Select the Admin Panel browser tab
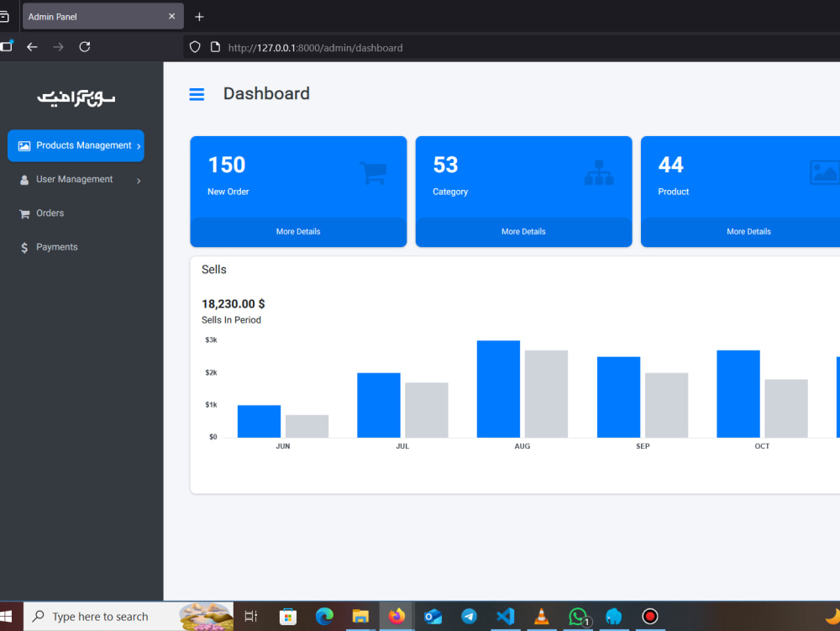This screenshot has width=840, height=631. pyautogui.click(x=102, y=17)
